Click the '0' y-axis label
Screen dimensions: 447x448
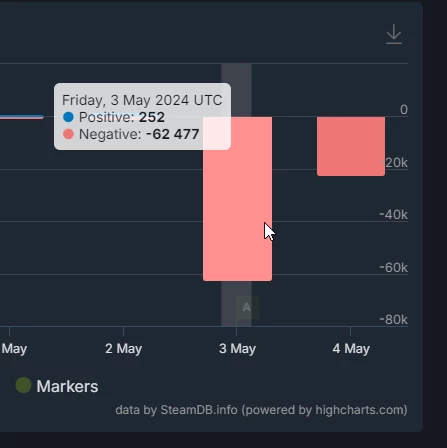click(404, 110)
